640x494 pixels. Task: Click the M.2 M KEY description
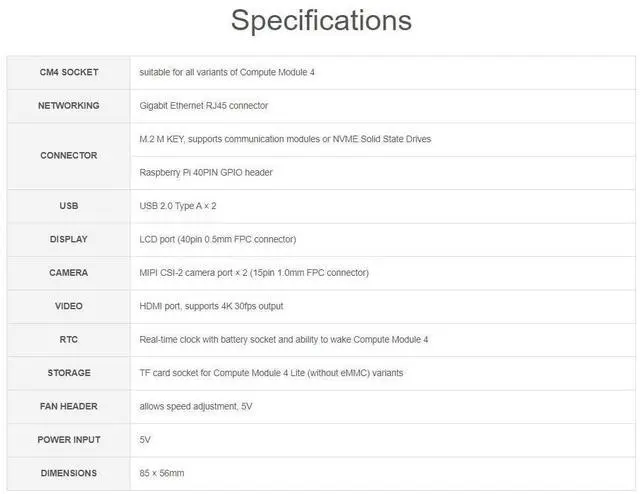pyautogui.click(x=285, y=139)
